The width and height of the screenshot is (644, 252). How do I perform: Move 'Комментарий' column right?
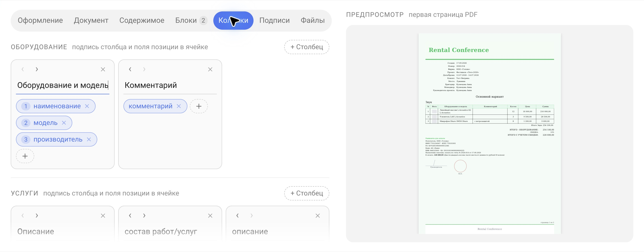pos(144,69)
